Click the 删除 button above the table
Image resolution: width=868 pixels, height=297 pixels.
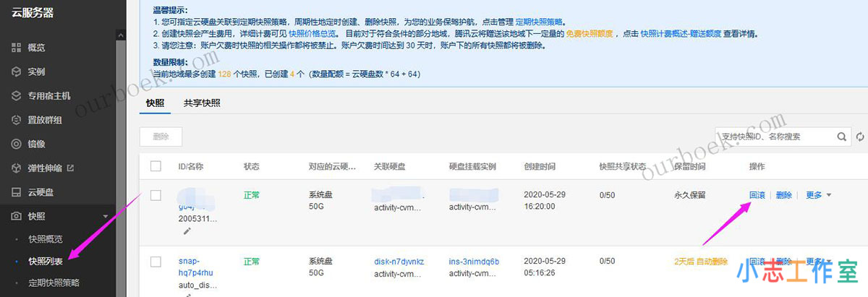pos(161,136)
